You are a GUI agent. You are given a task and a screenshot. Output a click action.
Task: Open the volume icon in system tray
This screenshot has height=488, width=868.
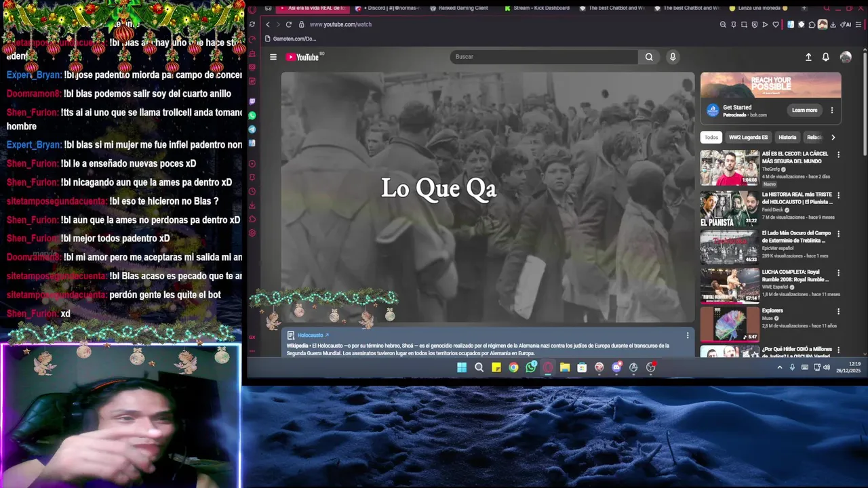click(x=827, y=367)
